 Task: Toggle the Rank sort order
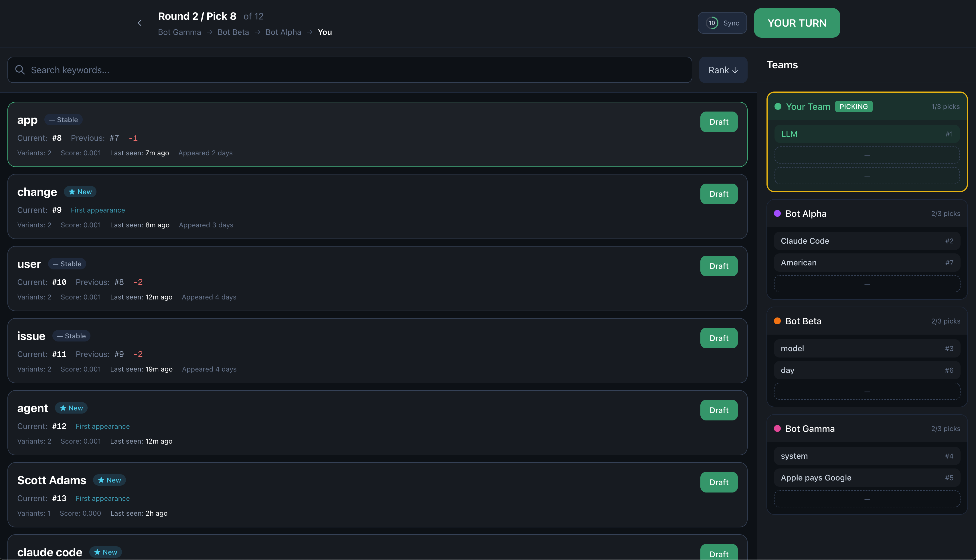tap(723, 70)
